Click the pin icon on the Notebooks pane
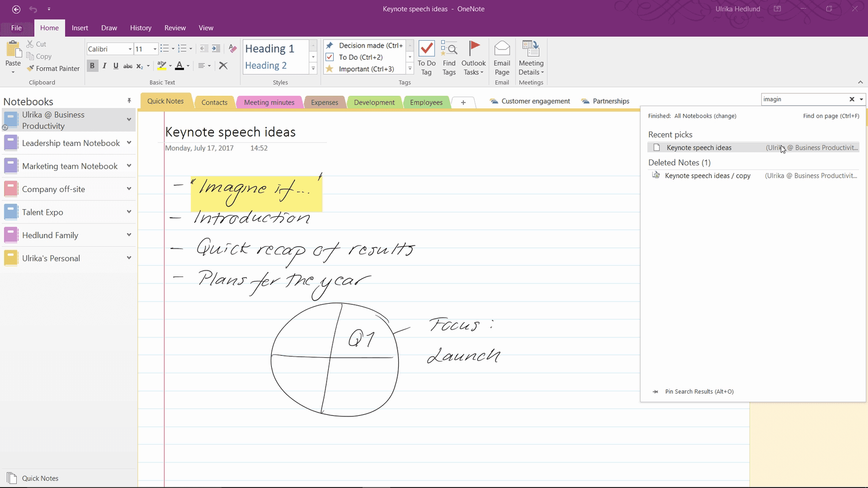Viewport: 868px width, 488px height. pos(129,101)
